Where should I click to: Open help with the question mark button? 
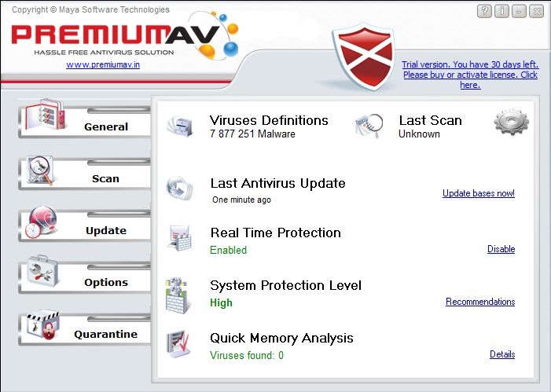[x=484, y=11]
